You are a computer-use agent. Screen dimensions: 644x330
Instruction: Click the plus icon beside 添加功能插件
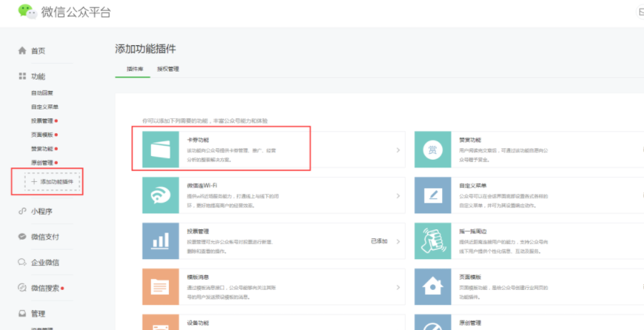coord(34,181)
